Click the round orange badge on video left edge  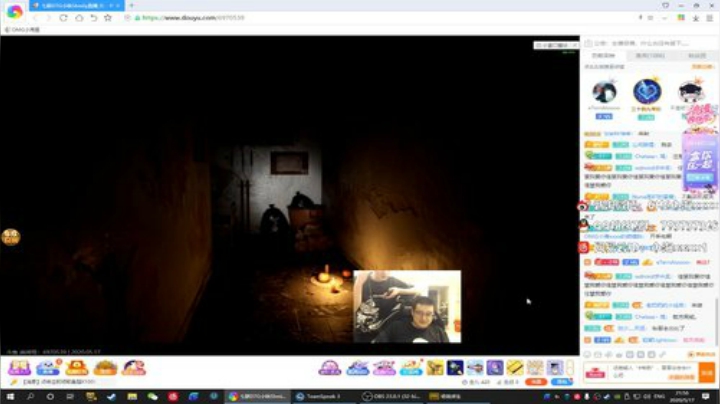tap(11, 237)
